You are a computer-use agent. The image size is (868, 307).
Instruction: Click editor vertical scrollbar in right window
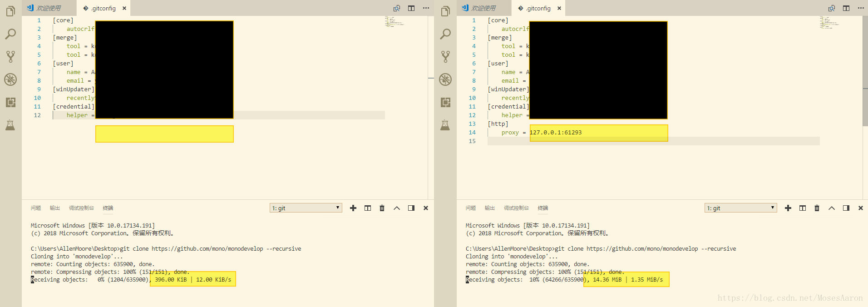pos(865,71)
